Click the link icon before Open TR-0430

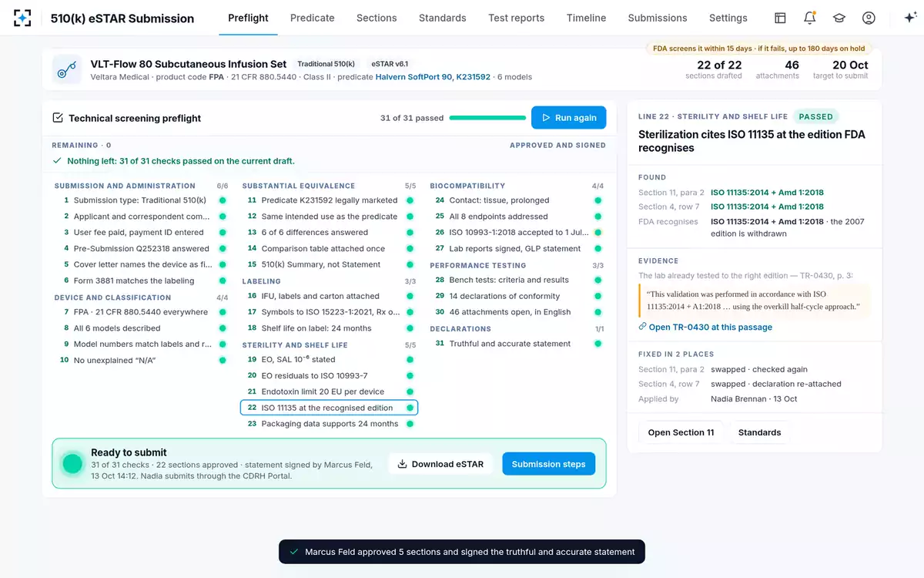642,327
